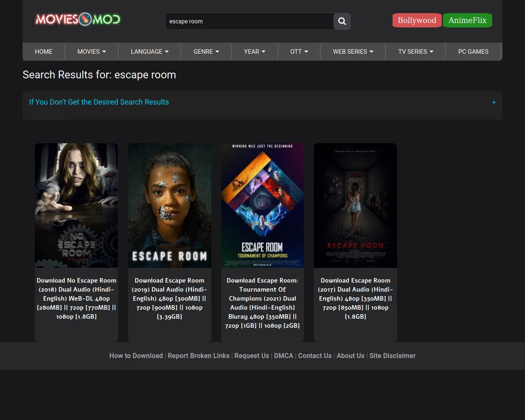Open the Tournament of Champions poster
Viewport: 525px width, 420px height.
(x=262, y=205)
